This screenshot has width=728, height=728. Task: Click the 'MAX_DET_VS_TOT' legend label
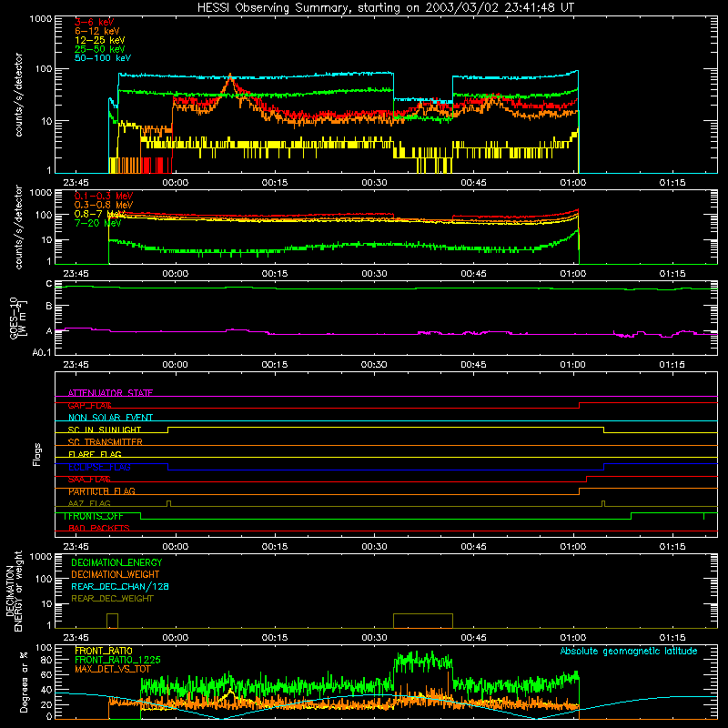(x=113, y=669)
